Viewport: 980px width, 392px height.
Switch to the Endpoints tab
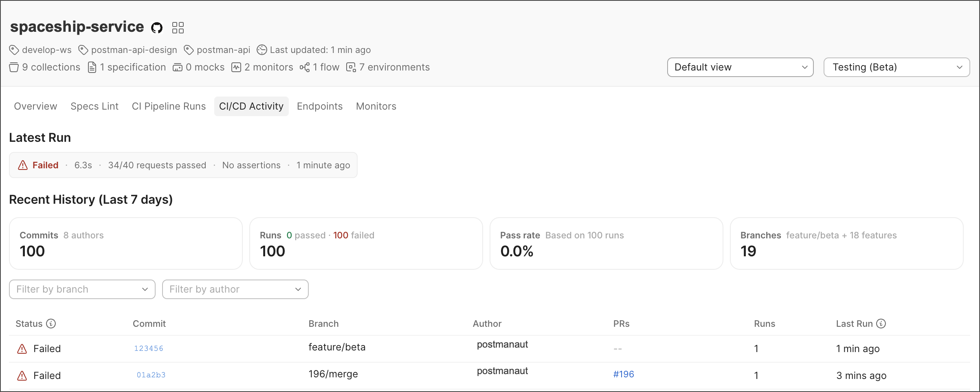pos(319,106)
